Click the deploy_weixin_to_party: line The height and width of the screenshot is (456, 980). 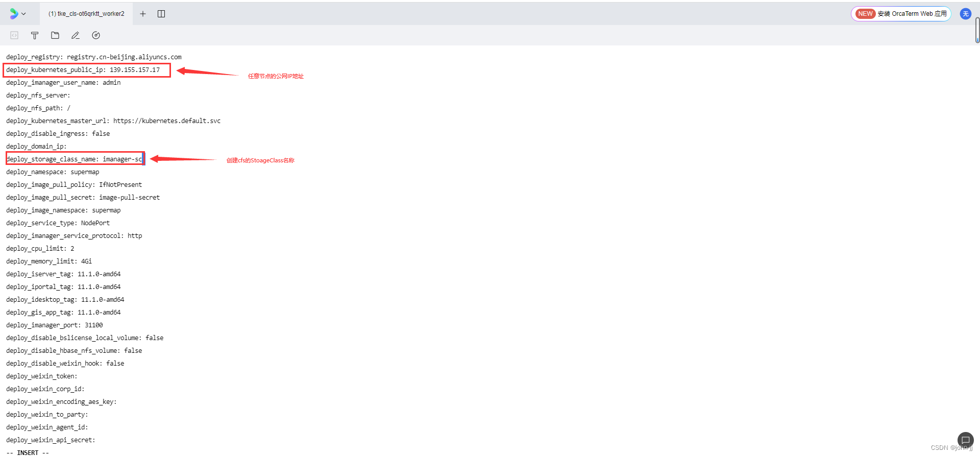point(47,414)
